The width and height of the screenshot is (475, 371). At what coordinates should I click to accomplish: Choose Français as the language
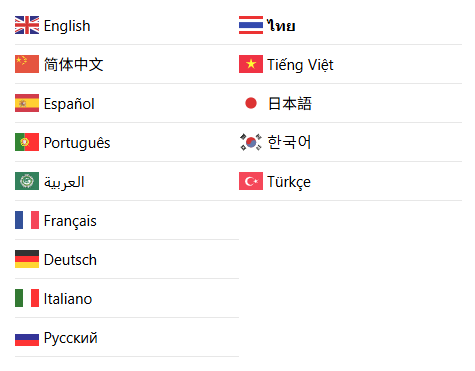pos(127,220)
